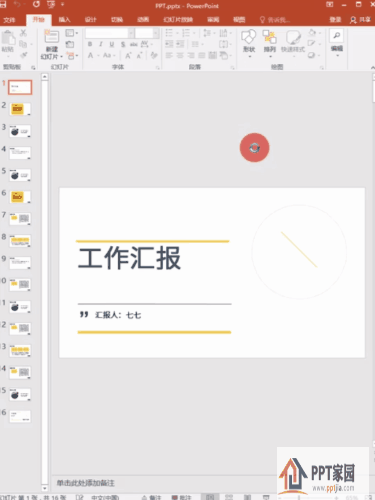
Task: Toggle Bold formatting
Action: click(x=90, y=44)
